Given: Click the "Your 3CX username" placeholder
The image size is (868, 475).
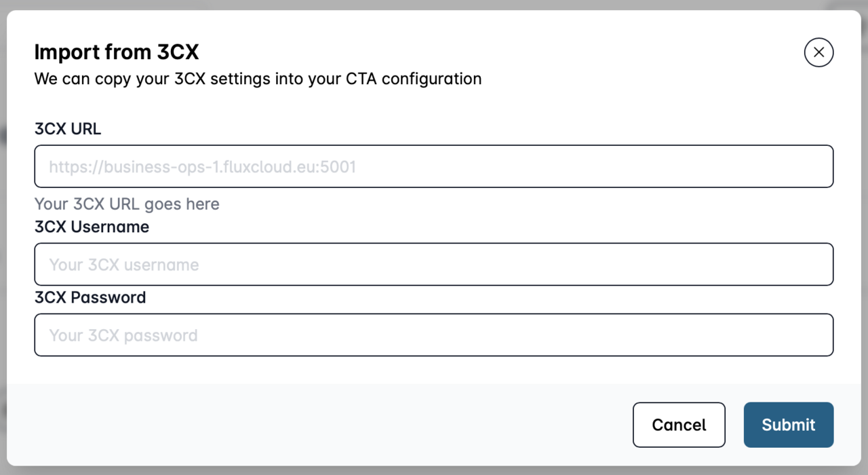Looking at the screenshot, I should pyautogui.click(x=124, y=265).
